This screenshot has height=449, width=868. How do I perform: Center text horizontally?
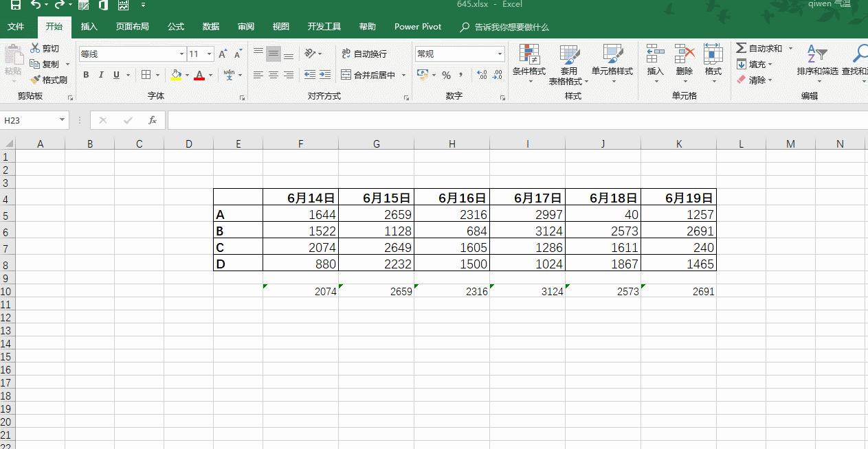coord(274,75)
